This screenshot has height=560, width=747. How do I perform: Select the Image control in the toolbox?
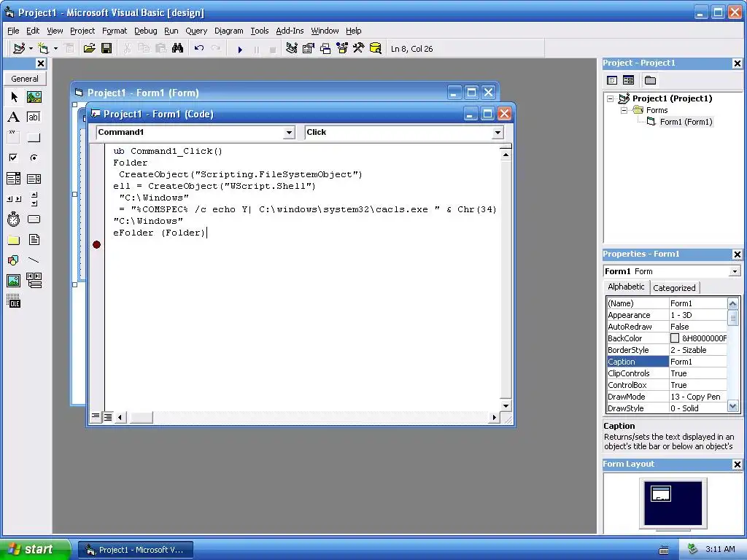(x=14, y=281)
